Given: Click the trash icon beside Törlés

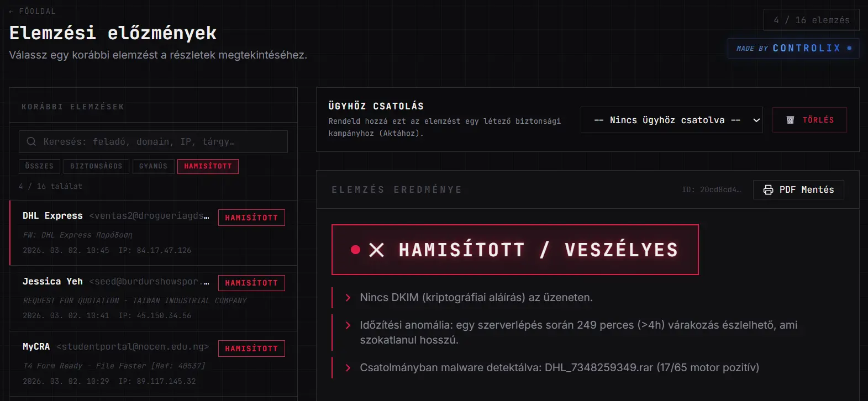Looking at the screenshot, I should [790, 120].
